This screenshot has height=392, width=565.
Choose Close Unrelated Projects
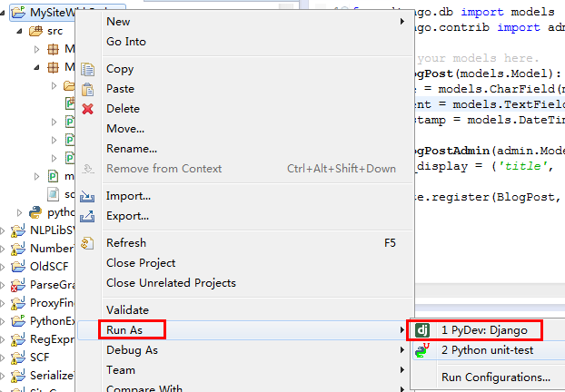click(171, 283)
